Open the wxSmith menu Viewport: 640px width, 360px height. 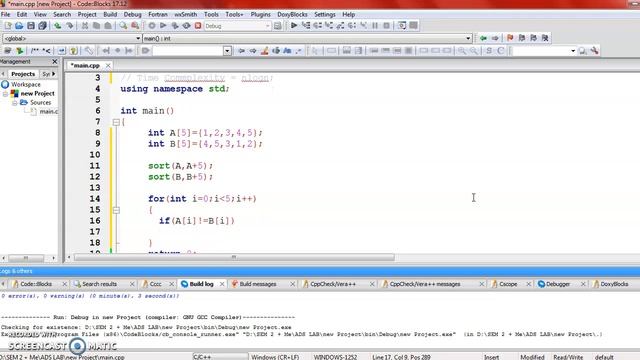(x=186, y=14)
